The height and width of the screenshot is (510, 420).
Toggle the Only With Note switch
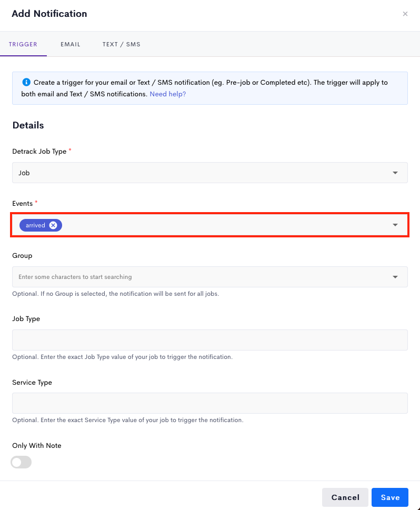point(21,462)
